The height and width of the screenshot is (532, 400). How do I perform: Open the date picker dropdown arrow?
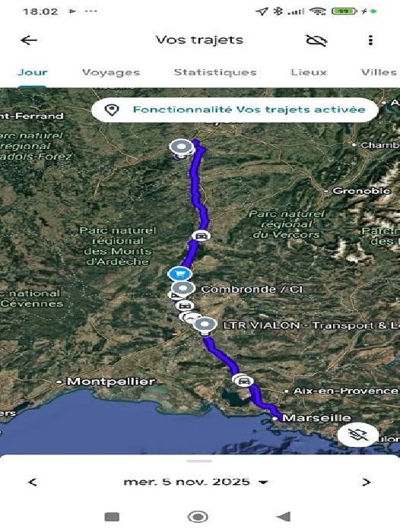[x=263, y=482]
